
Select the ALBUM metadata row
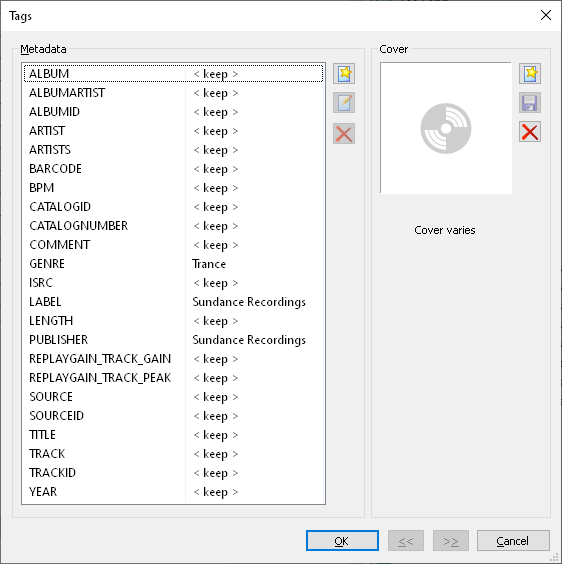pyautogui.click(x=173, y=74)
